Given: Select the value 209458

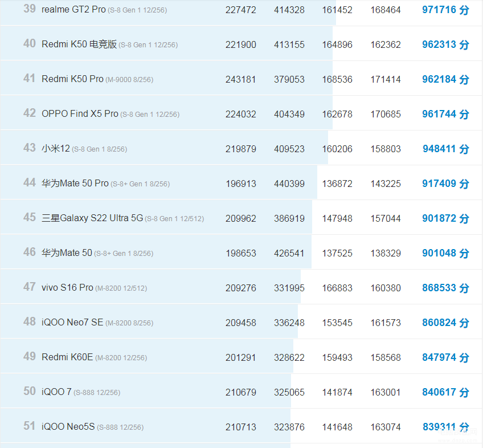Looking at the screenshot, I should 240,323.
